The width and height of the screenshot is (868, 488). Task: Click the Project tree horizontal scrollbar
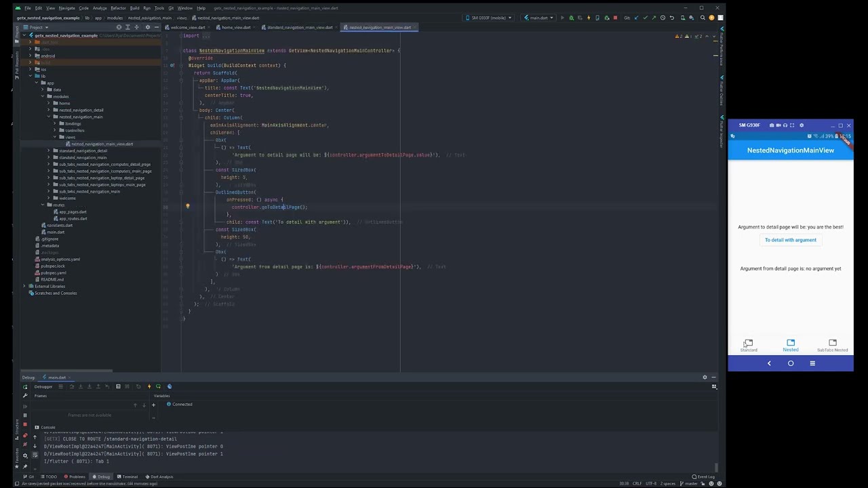[x=66, y=371]
